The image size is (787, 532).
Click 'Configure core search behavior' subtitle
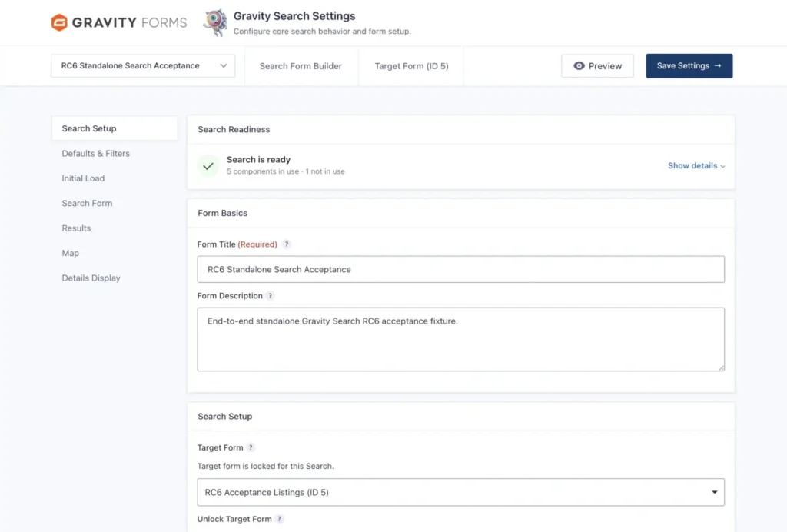[322, 31]
